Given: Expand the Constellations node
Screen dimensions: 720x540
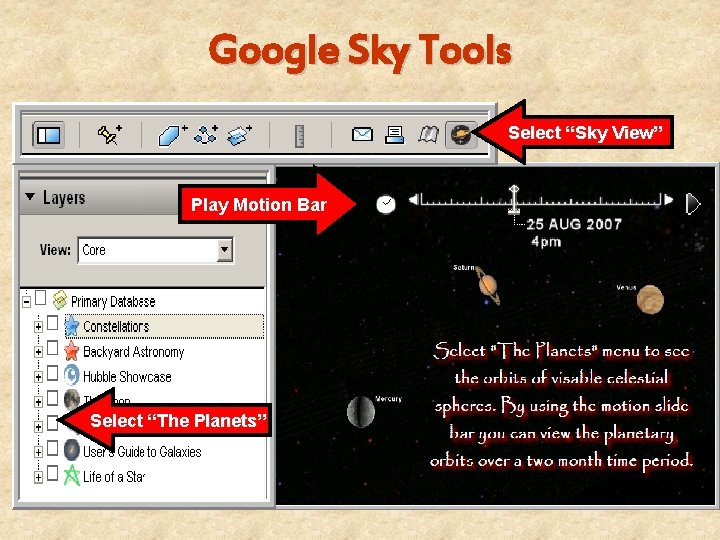Looking at the screenshot, I should pyautogui.click(x=39, y=326).
